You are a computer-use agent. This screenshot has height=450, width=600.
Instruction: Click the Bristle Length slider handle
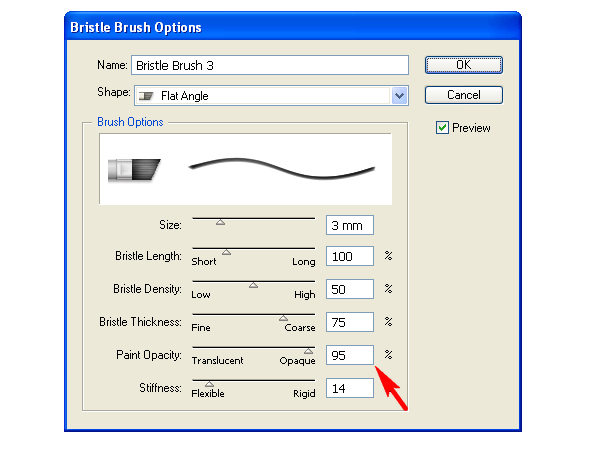[x=227, y=252]
